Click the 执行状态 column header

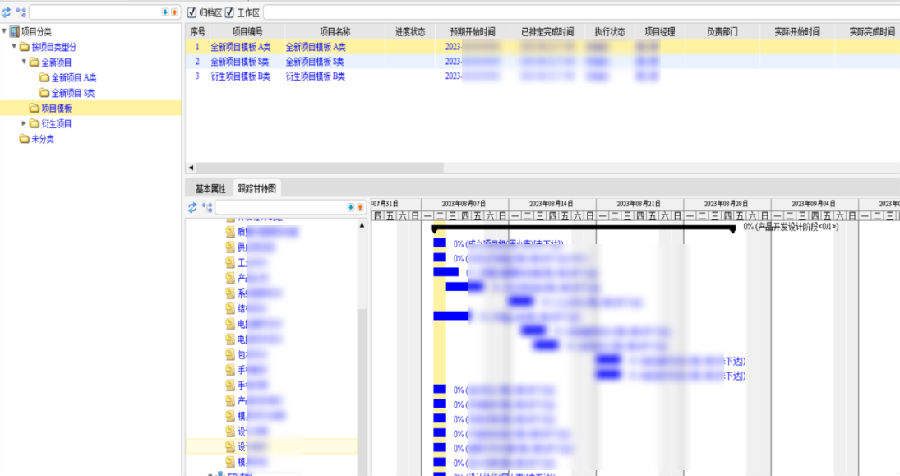point(609,32)
